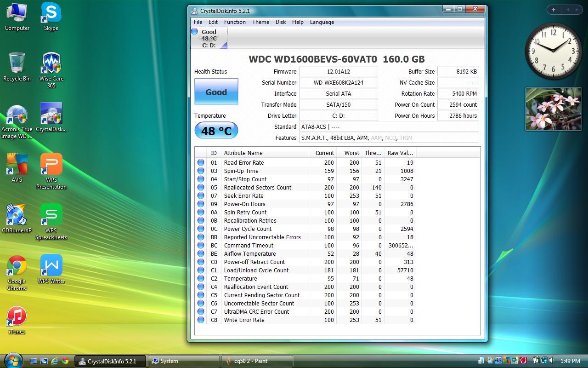
Task: Click Show Desktop quick launch icon
Action: [34, 361]
